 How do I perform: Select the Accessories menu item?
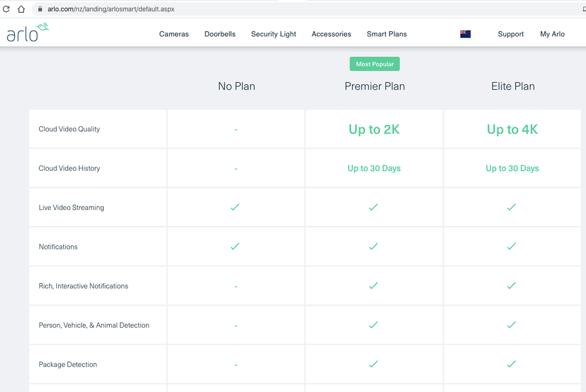pyautogui.click(x=331, y=34)
